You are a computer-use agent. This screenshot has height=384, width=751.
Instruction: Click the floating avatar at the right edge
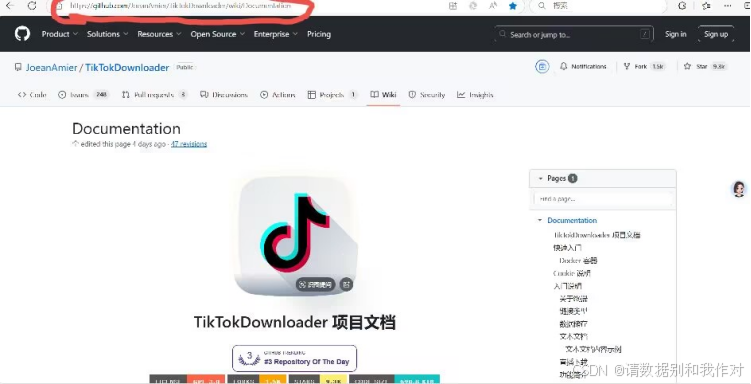pyautogui.click(x=739, y=189)
